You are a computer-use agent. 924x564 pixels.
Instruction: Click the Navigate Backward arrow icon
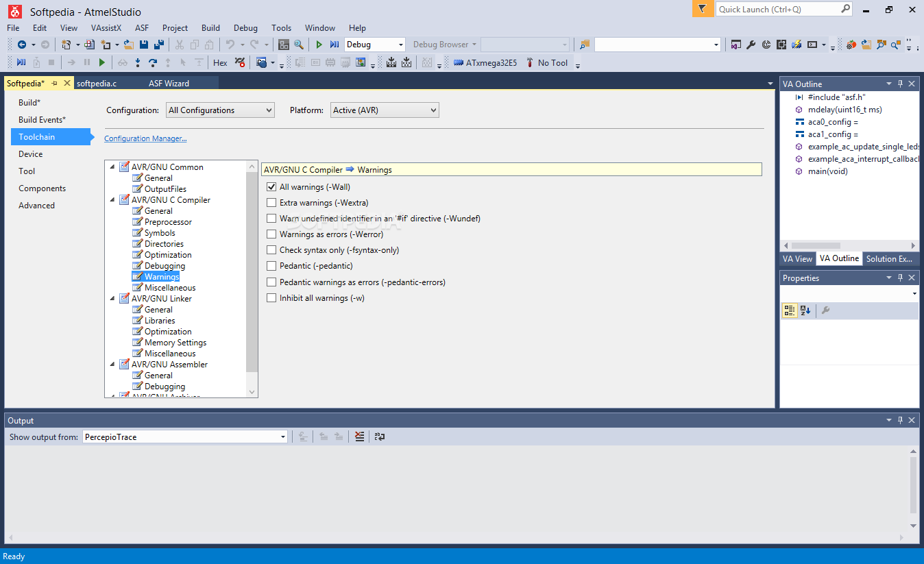pyautogui.click(x=22, y=45)
